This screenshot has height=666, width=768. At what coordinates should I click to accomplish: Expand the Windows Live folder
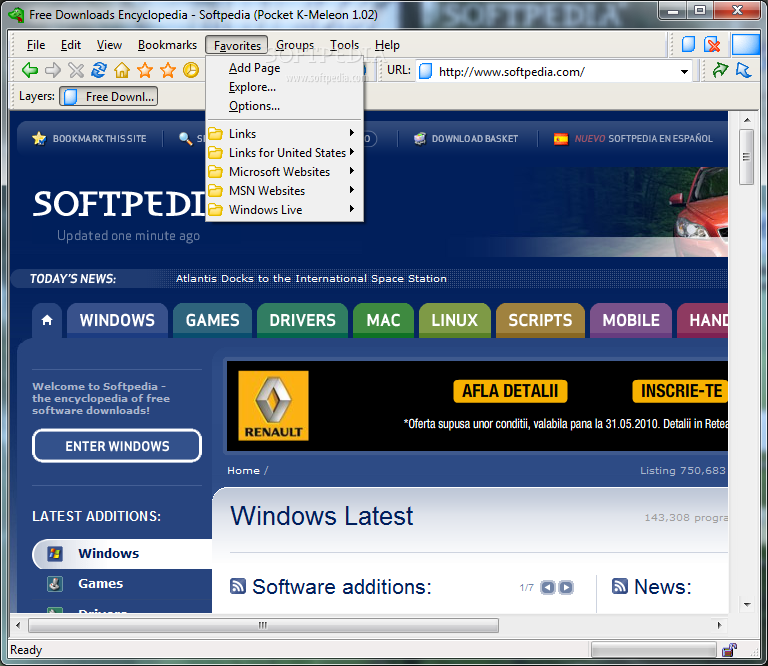285,210
